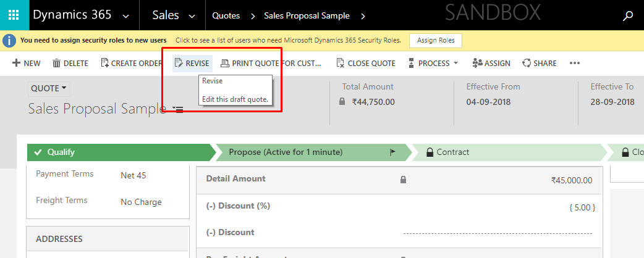
Task: Click the lock icon beside Total Amount
Action: pyautogui.click(x=342, y=102)
